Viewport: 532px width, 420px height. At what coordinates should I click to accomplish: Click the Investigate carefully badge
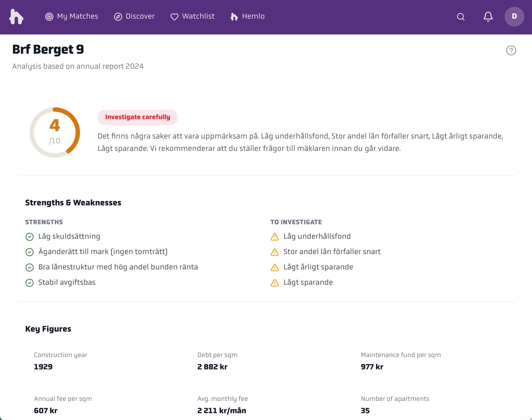click(x=138, y=117)
